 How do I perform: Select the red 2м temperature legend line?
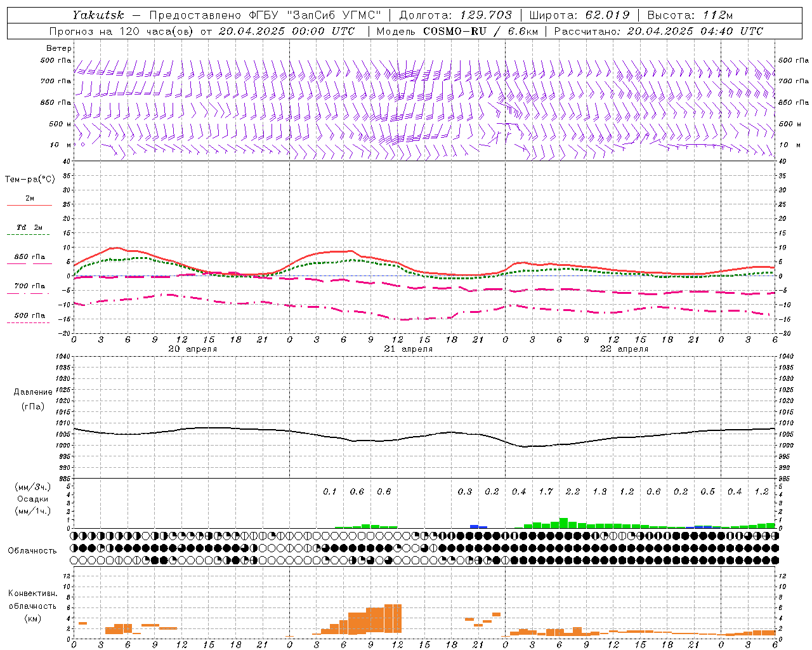29,205
